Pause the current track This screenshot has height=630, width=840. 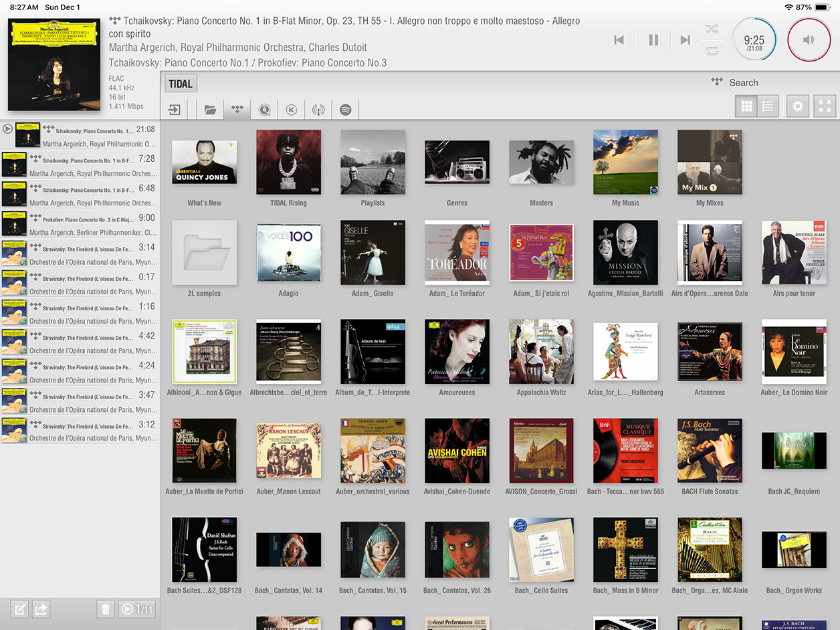pos(653,40)
